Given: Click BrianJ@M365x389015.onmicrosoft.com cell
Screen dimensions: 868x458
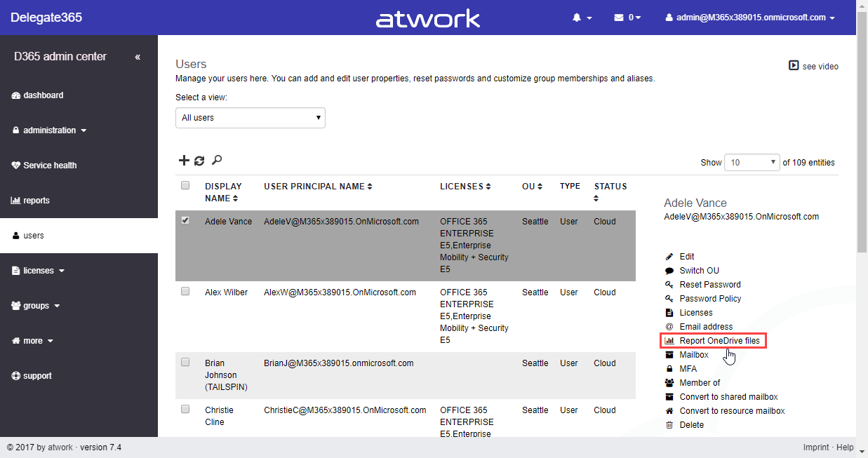Looking at the screenshot, I should [x=338, y=363].
